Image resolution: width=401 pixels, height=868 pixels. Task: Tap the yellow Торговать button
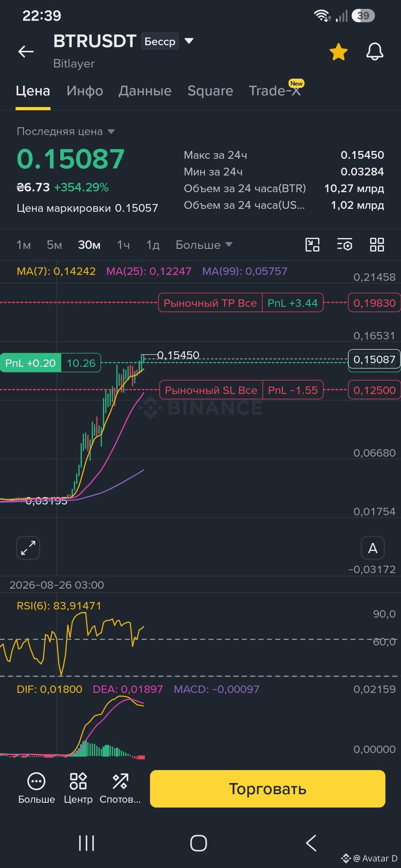[267, 789]
